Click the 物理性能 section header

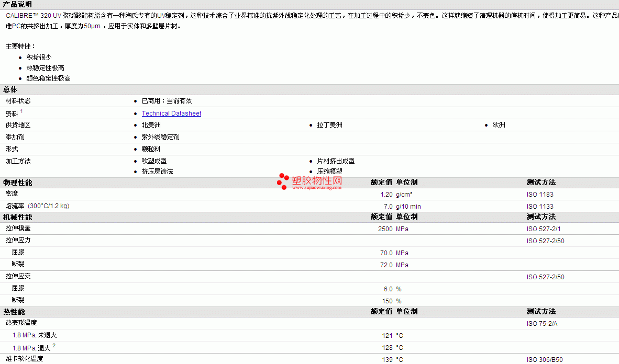point(18,183)
